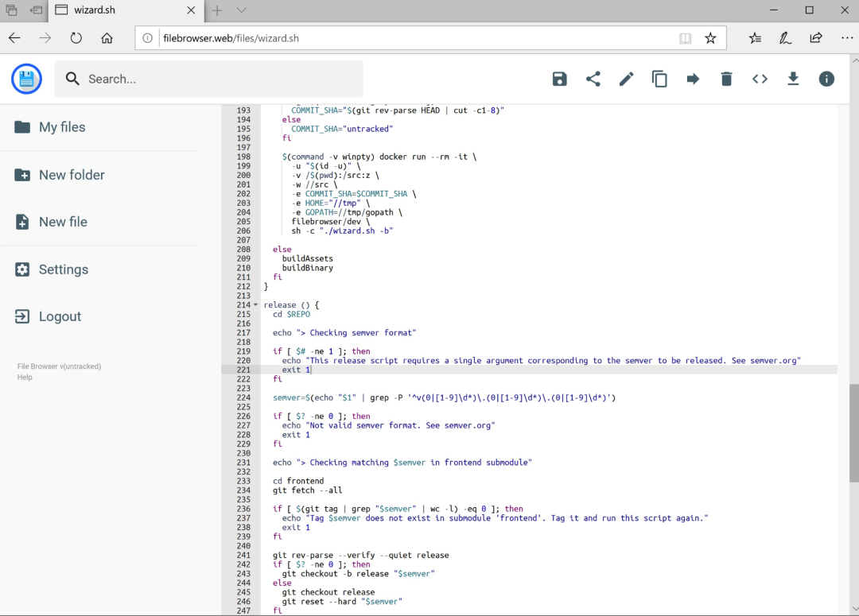Share page via browser share icon

[816, 38]
